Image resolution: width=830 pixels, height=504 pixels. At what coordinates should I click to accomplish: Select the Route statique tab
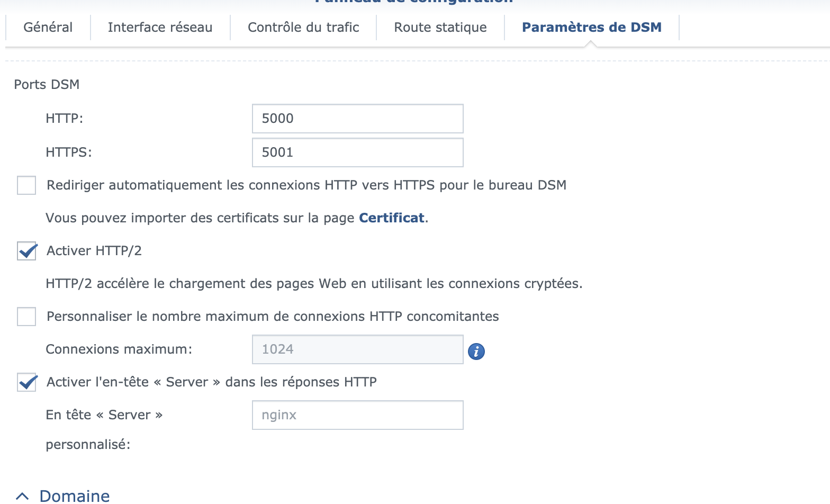click(x=440, y=28)
